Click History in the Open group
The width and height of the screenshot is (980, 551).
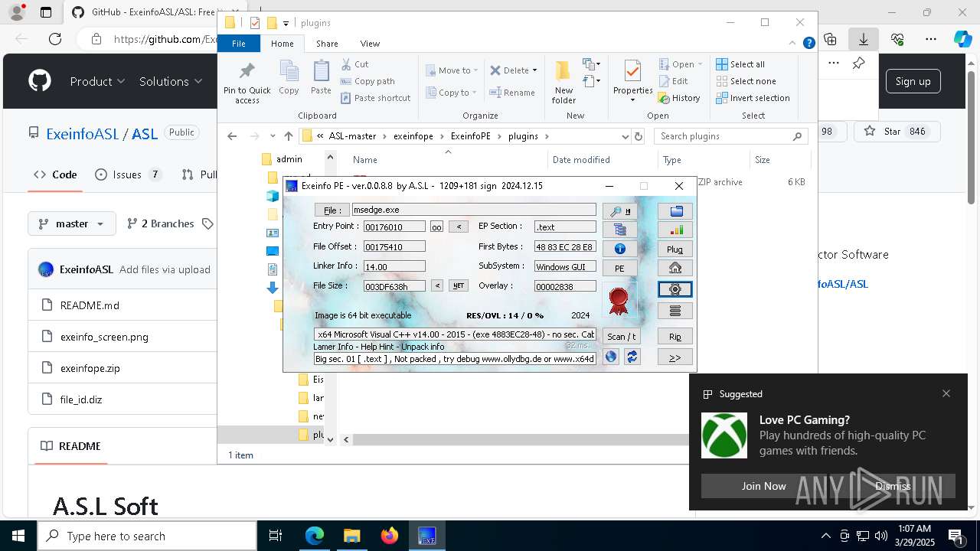click(x=679, y=98)
